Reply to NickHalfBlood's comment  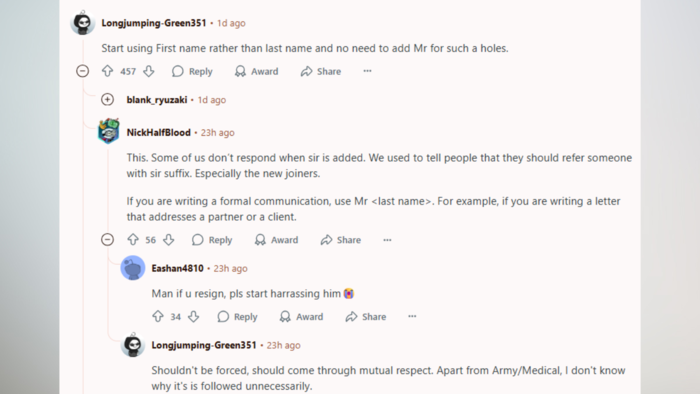[x=212, y=240]
